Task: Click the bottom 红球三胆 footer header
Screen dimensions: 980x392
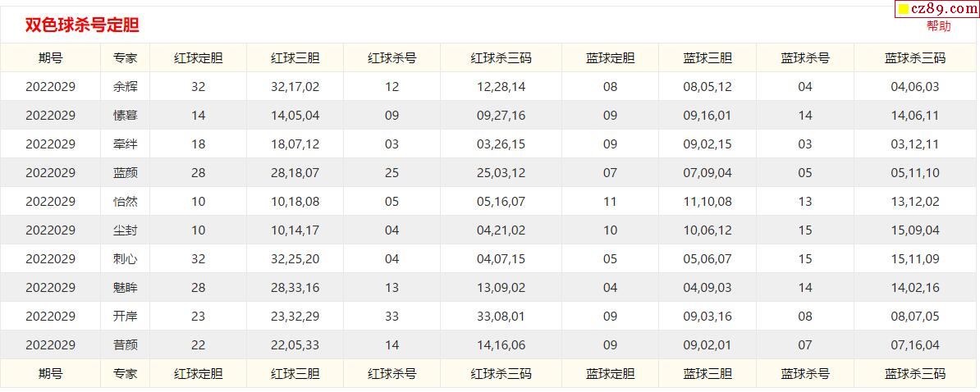Action: (295, 374)
